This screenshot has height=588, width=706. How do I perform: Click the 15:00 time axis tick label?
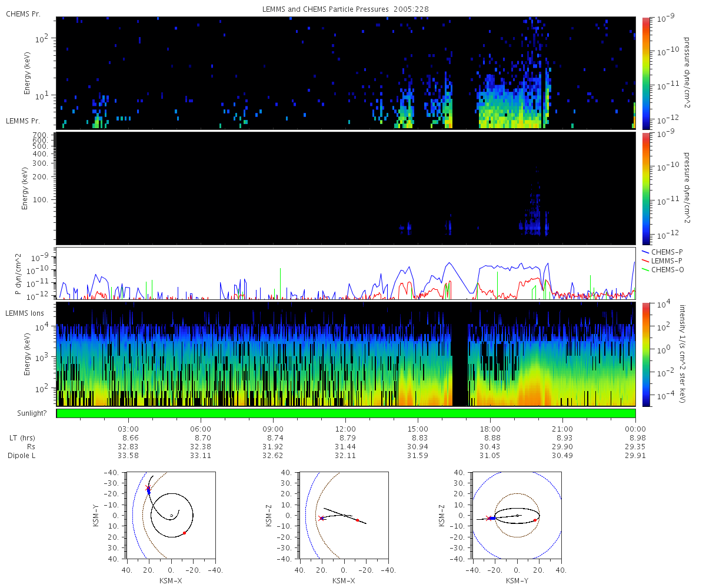(x=418, y=429)
